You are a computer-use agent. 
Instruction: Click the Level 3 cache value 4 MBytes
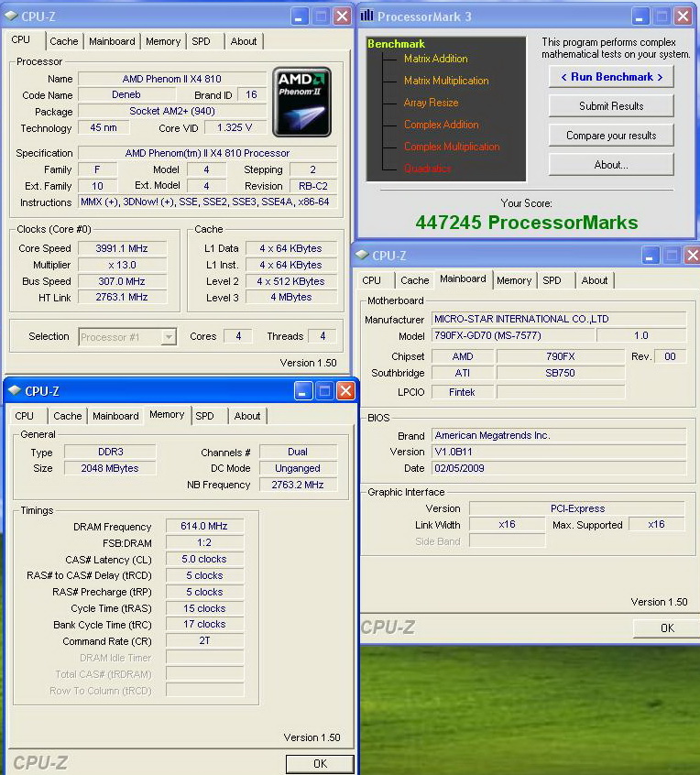(291, 297)
